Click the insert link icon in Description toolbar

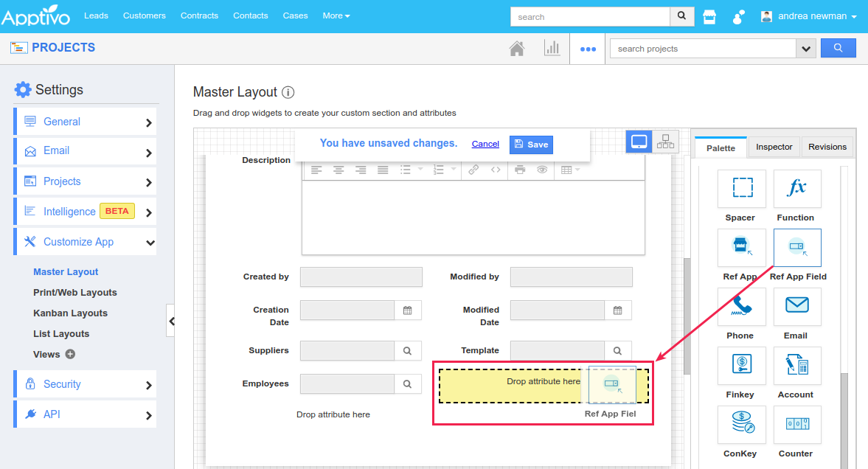coord(472,170)
